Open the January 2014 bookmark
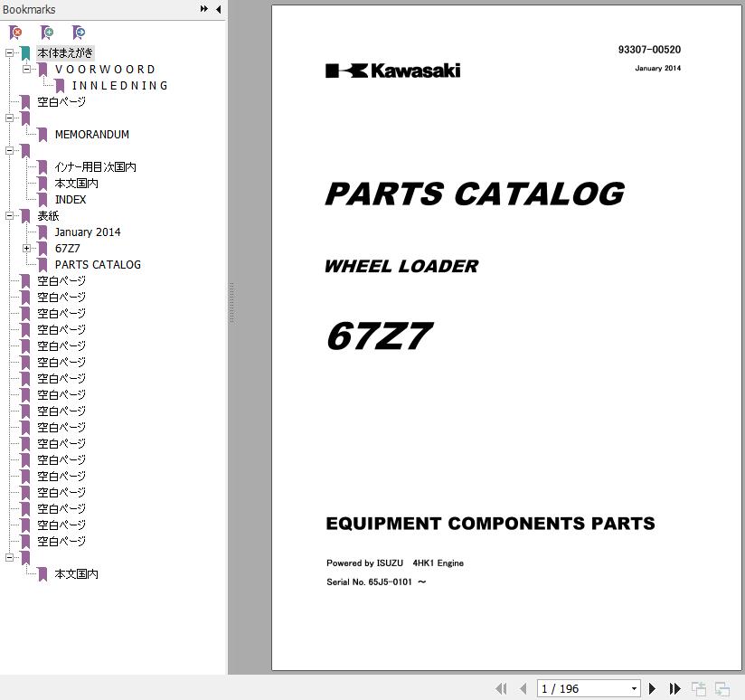745x700 pixels. pyautogui.click(x=88, y=232)
